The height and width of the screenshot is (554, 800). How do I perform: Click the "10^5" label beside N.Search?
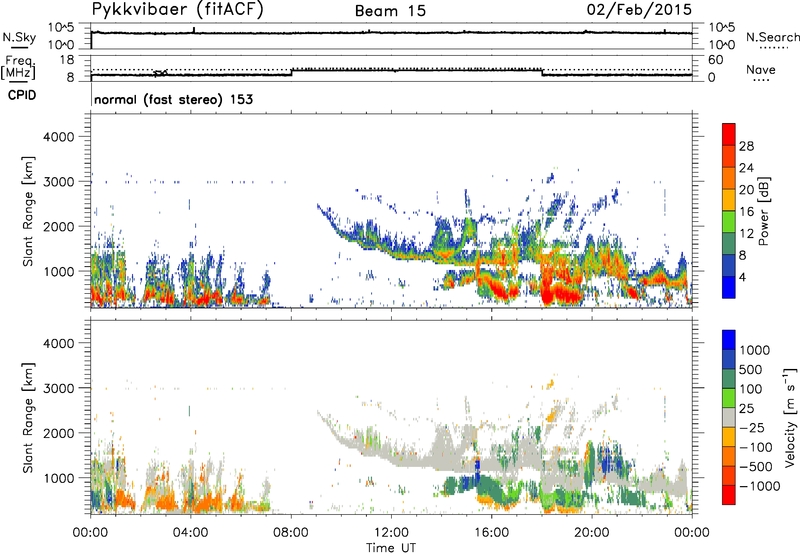tap(721, 28)
